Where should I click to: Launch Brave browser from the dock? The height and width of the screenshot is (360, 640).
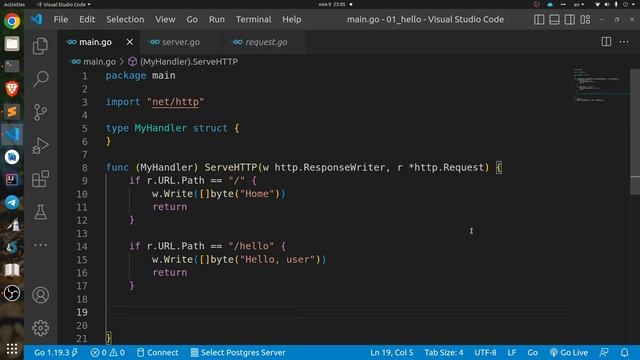[x=12, y=89]
